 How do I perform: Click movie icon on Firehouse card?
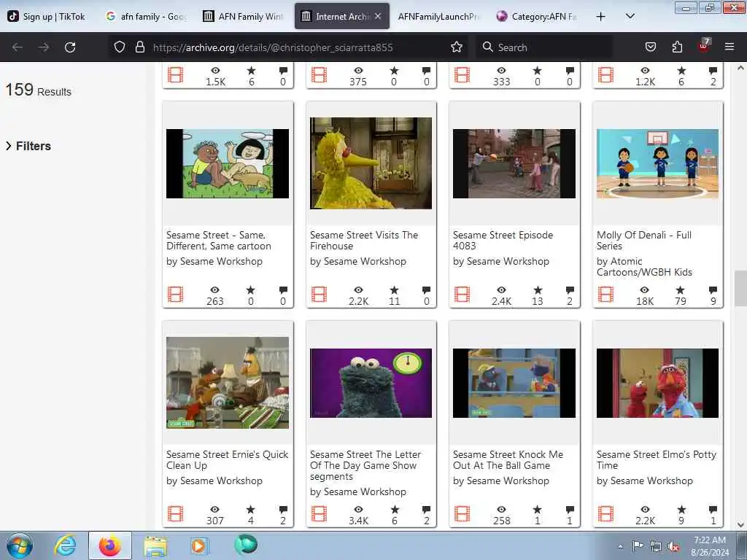pos(320,295)
